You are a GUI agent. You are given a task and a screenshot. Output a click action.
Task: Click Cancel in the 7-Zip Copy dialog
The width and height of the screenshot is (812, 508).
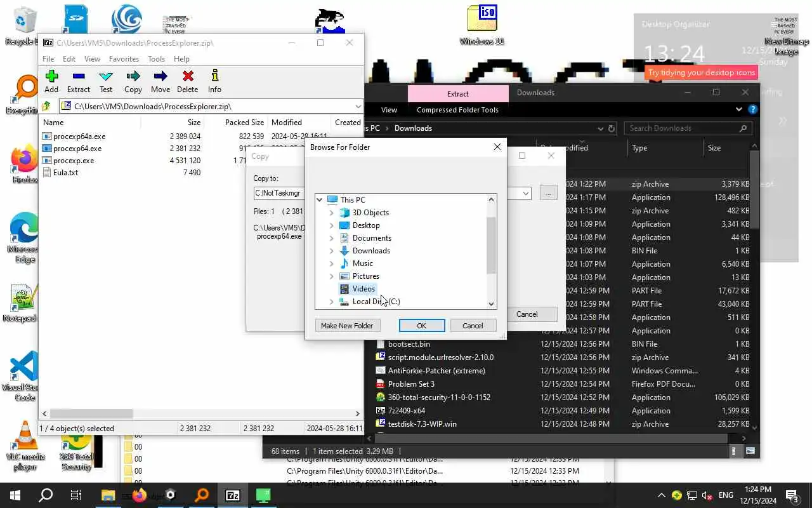pos(527,314)
